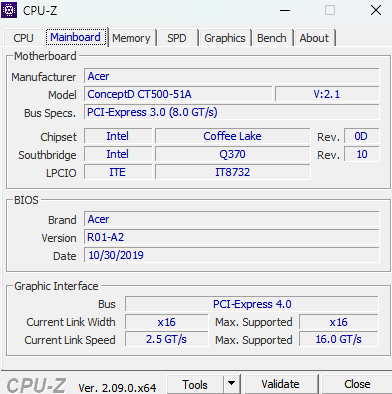Open the SPD tab
The image size is (392, 394).
[177, 38]
